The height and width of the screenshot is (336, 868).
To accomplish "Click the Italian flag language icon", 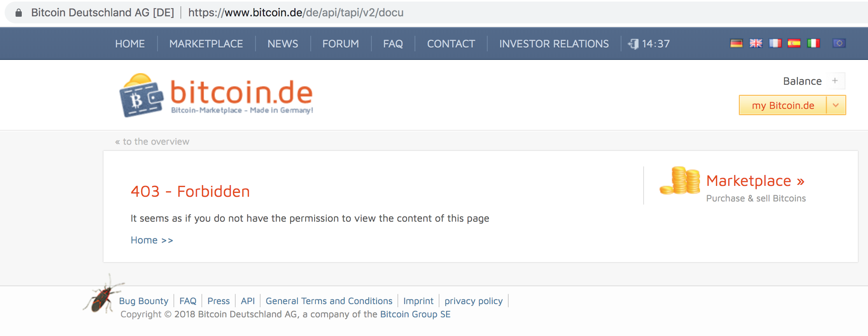I will coord(814,44).
